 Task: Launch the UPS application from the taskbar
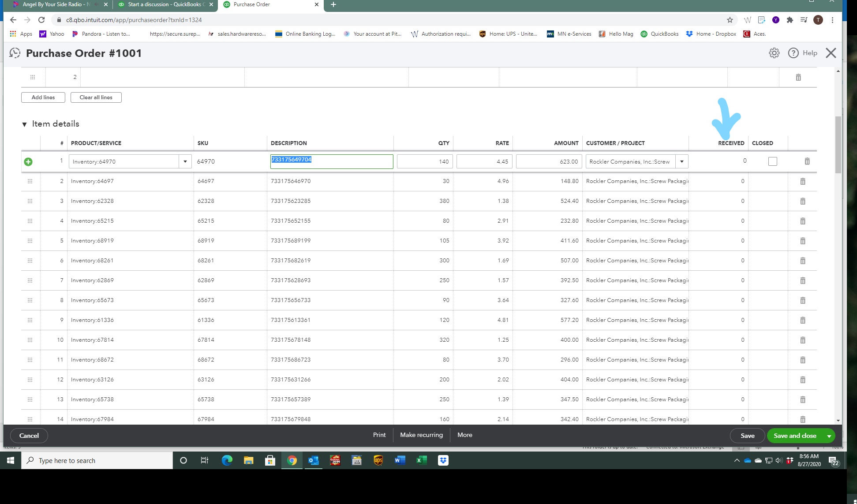378,460
